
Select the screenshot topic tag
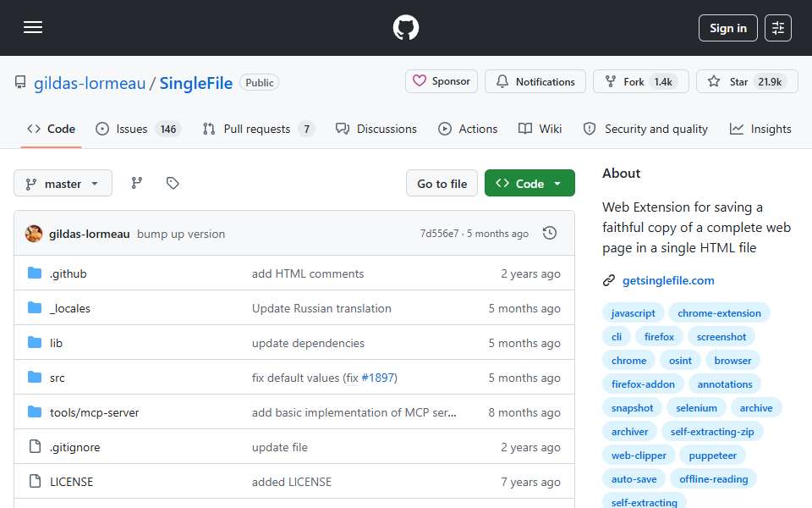pyautogui.click(x=721, y=337)
